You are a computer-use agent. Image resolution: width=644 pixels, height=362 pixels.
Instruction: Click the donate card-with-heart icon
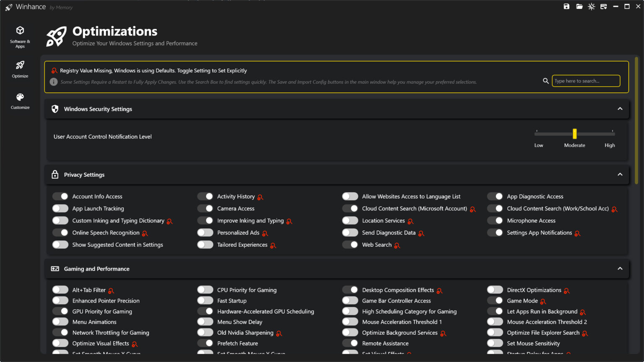604,6
